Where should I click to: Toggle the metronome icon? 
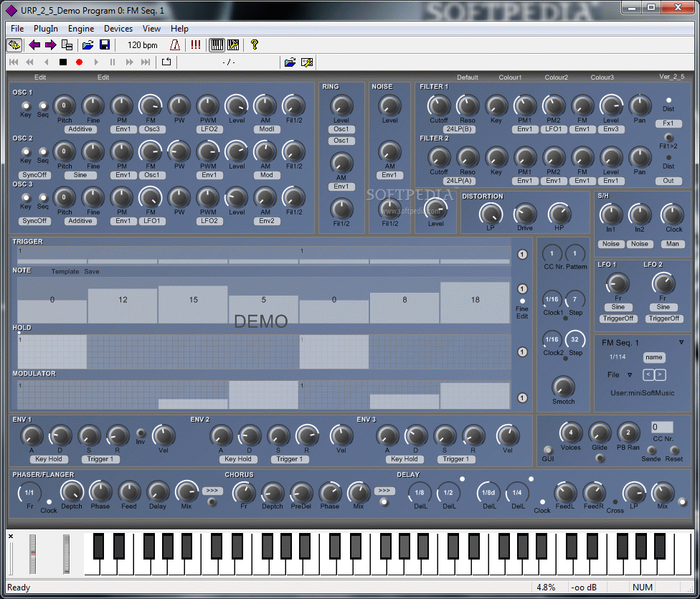coord(175,44)
